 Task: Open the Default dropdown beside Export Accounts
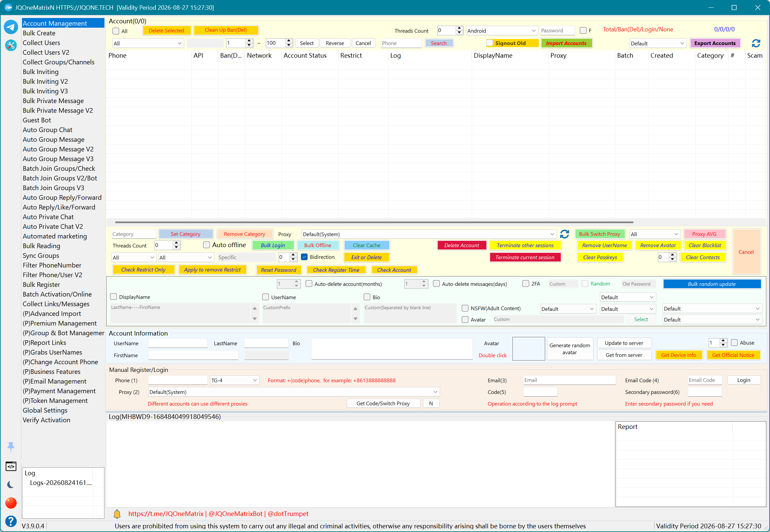[x=658, y=43]
